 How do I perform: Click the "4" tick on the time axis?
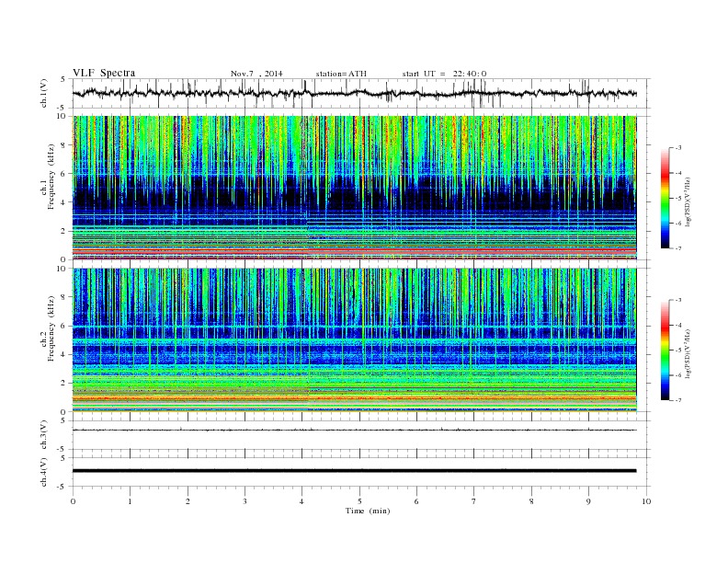pyautogui.click(x=302, y=501)
